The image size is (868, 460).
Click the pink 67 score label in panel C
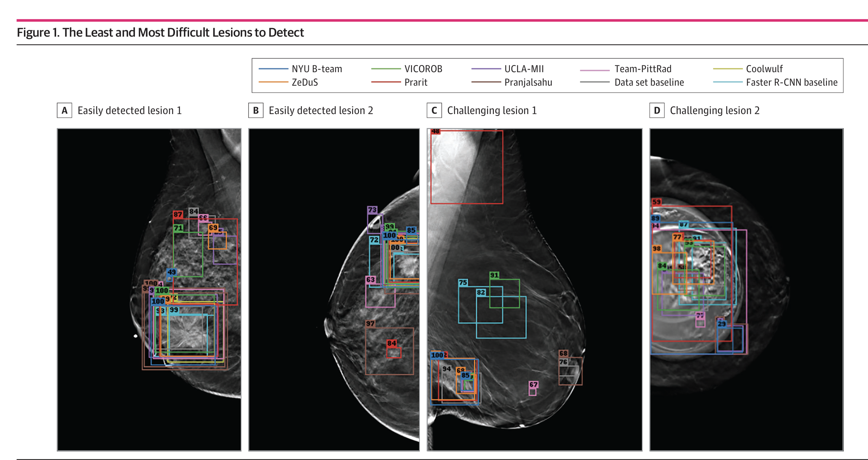click(x=533, y=384)
